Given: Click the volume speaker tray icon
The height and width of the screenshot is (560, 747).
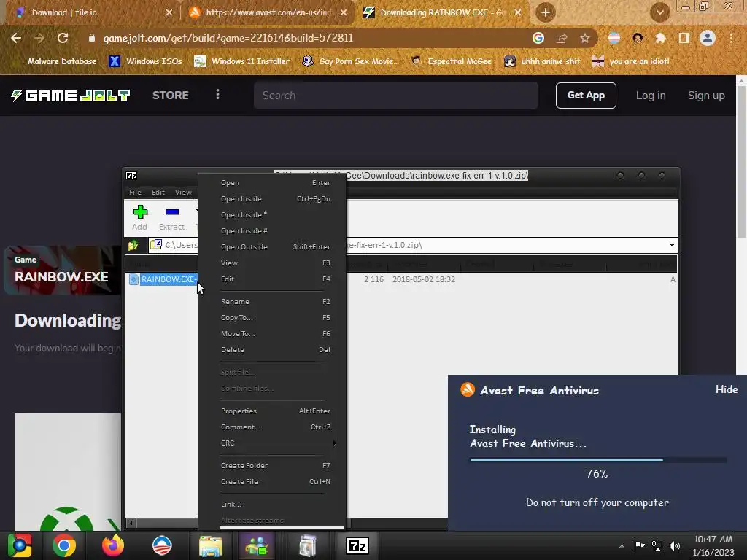Looking at the screenshot, I should [675, 546].
